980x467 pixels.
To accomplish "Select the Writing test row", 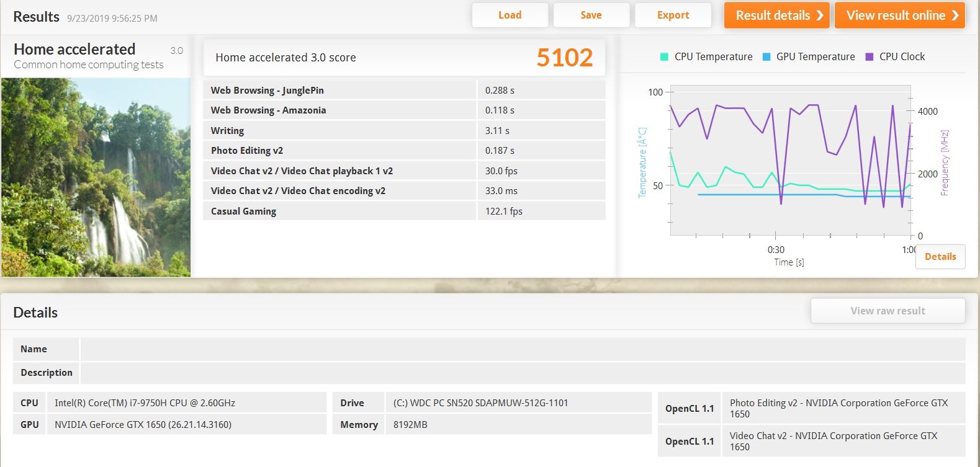I will pos(404,131).
